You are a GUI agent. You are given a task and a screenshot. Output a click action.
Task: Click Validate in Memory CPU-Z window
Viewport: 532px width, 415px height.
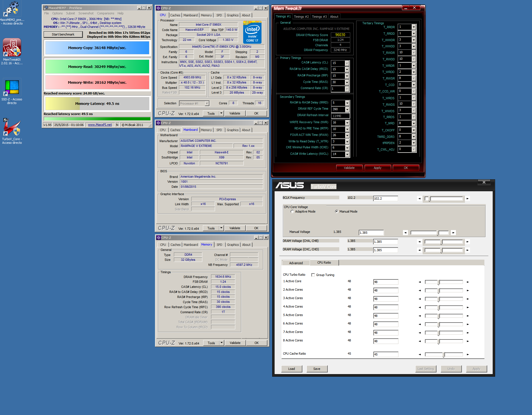coord(235,343)
